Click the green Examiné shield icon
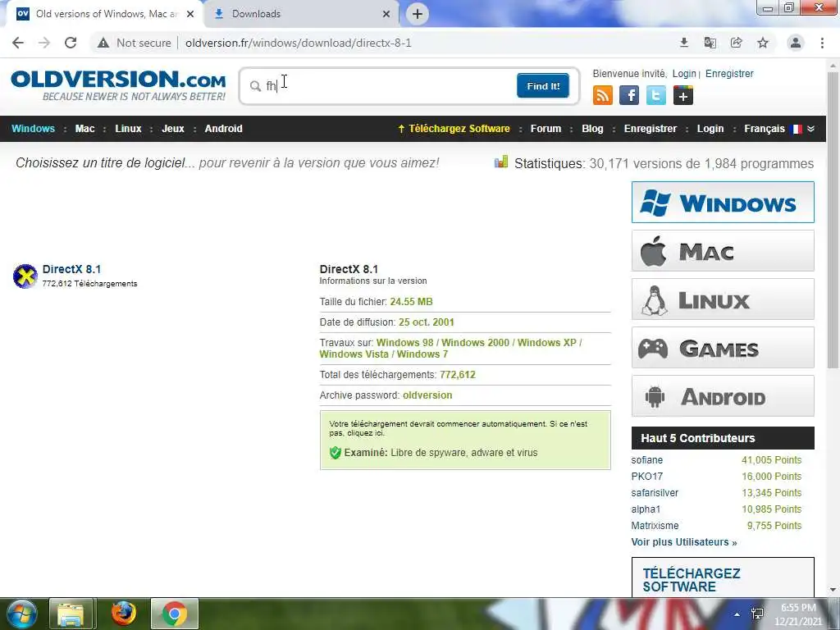This screenshot has height=630, width=840. pyautogui.click(x=336, y=453)
